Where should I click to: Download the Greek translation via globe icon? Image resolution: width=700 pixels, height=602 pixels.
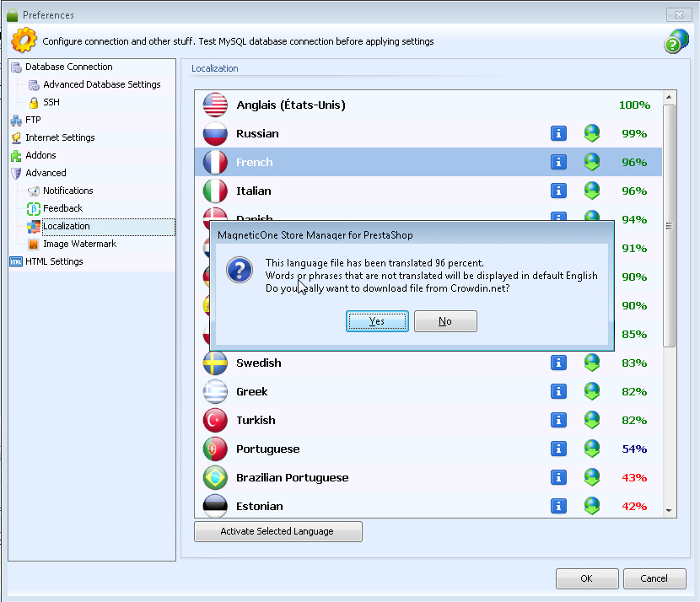(x=592, y=391)
